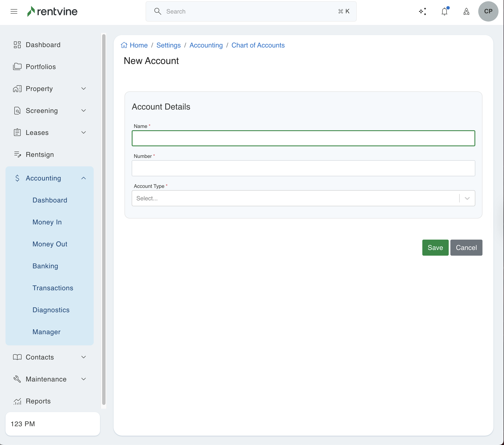Click into the Number input field
The image size is (504, 445).
[x=303, y=168]
